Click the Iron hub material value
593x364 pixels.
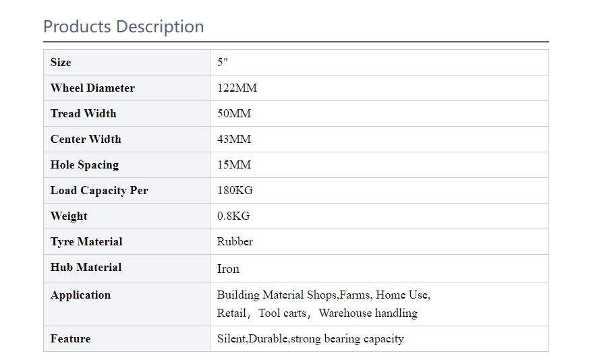pyautogui.click(x=228, y=269)
